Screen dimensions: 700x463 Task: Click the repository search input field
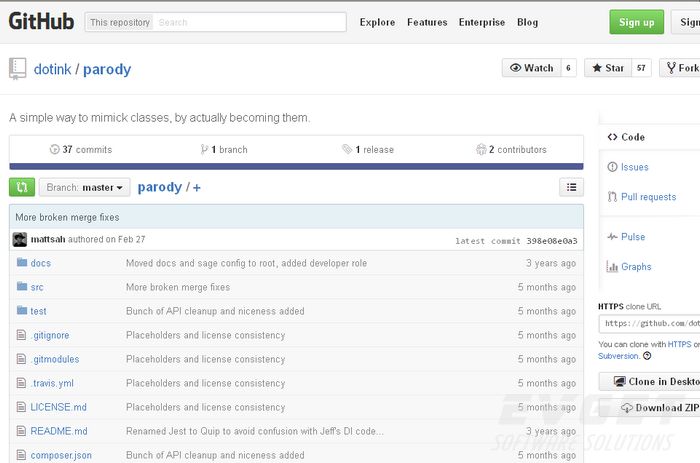point(250,22)
